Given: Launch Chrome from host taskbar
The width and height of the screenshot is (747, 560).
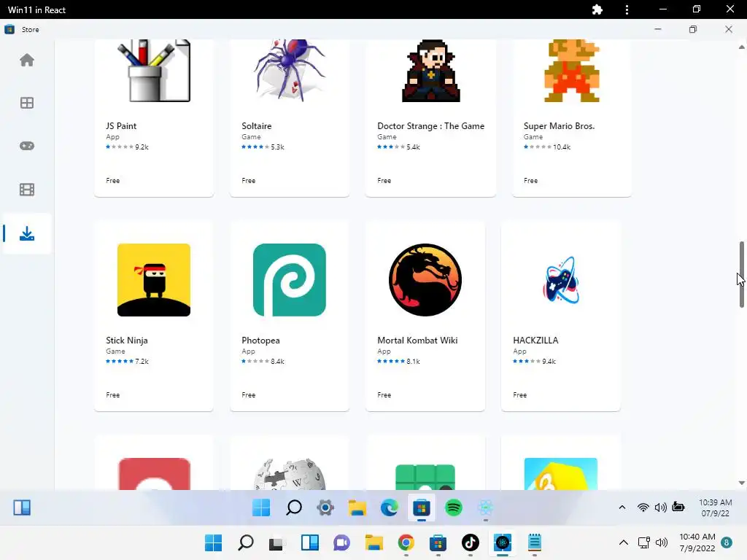Looking at the screenshot, I should [x=406, y=542].
